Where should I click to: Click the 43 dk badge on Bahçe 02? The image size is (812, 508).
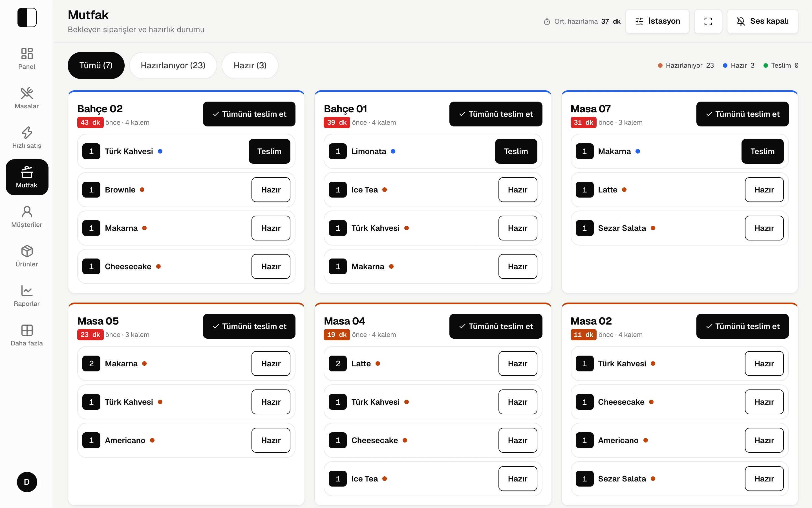90,123
